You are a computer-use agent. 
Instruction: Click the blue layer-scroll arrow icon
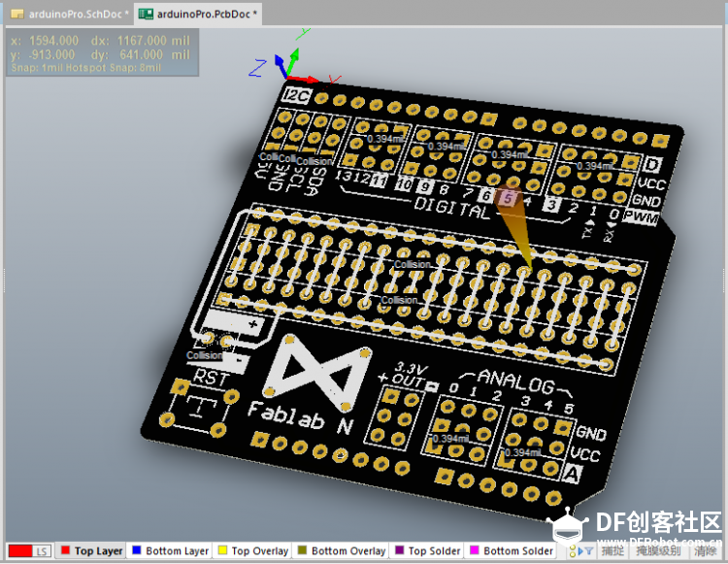tap(580, 551)
